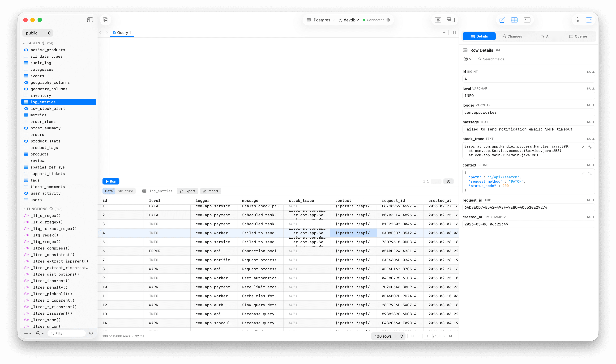Click the new tab duplicate icon

pyautogui.click(x=106, y=20)
